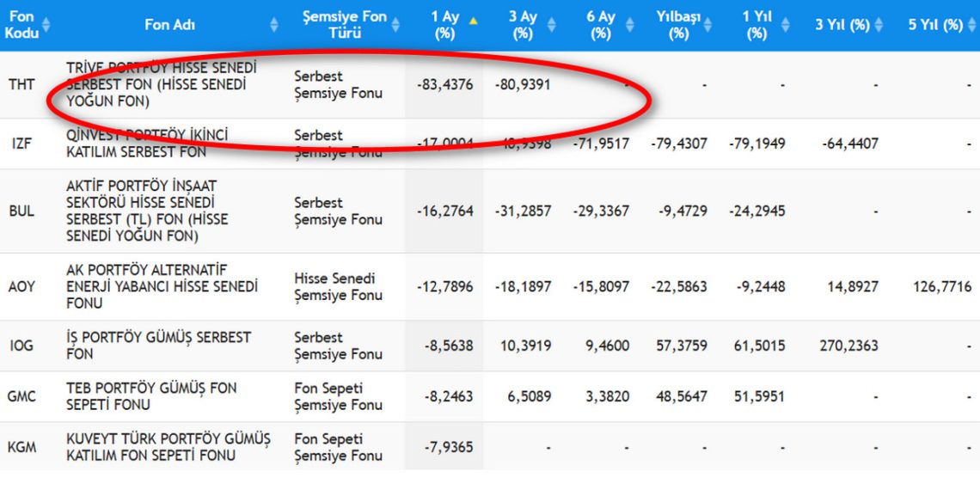Screen dimensions: 980x490
Task: Open AK PORTFÖY ALTERNATİF ENERJİ fund
Action: 162,287
